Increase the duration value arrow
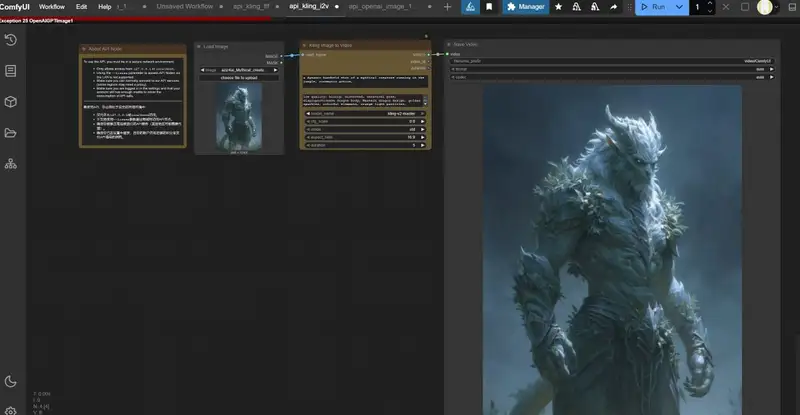This screenshot has width=800, height=415. [422, 145]
